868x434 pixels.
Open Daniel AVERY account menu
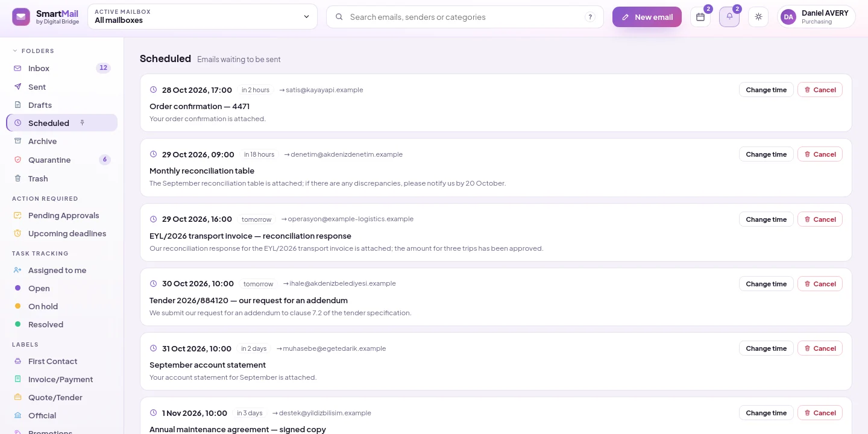coord(816,17)
